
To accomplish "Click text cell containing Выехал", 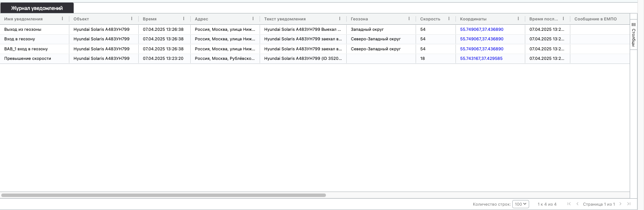I will [303, 30].
